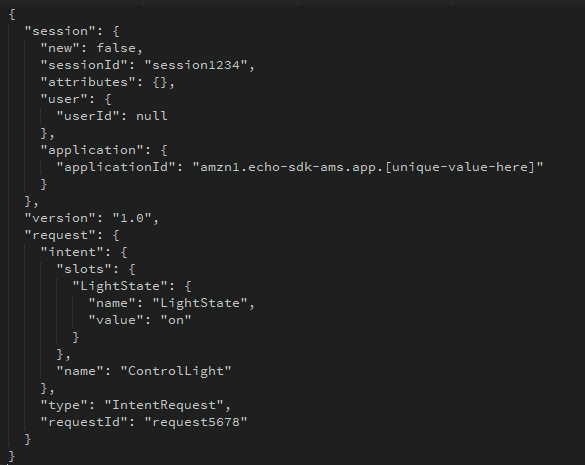The width and height of the screenshot is (585, 465).
Task: Click the "session" key text
Action: click(x=60, y=31)
